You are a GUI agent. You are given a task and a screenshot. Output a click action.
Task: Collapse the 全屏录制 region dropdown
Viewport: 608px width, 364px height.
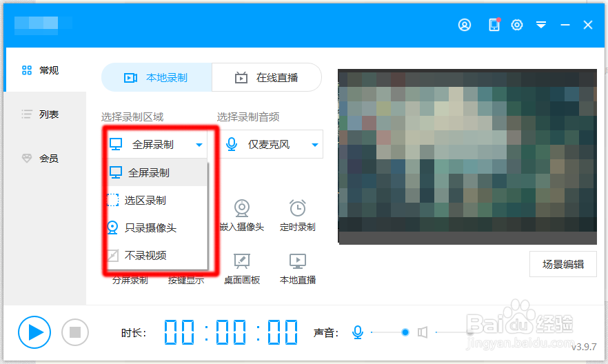pos(156,145)
